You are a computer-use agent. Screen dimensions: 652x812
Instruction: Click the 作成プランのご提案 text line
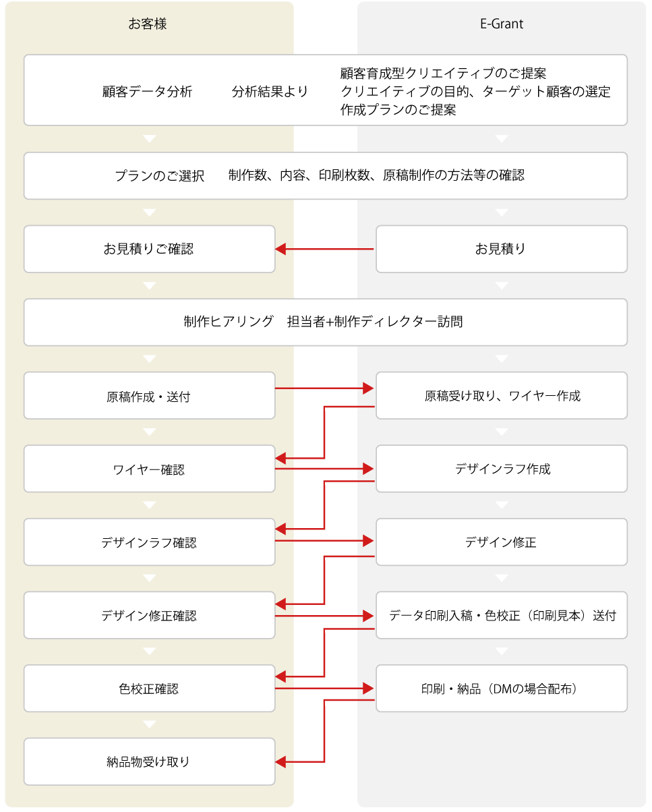(398, 110)
